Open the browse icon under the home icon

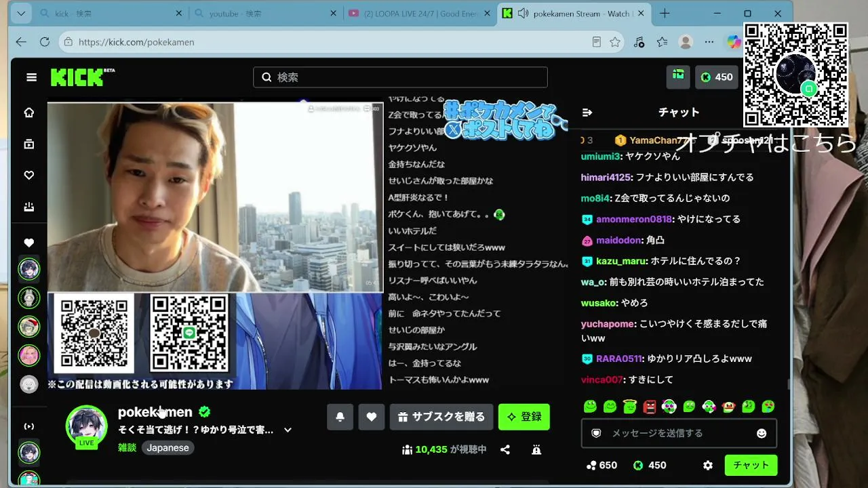point(28,144)
